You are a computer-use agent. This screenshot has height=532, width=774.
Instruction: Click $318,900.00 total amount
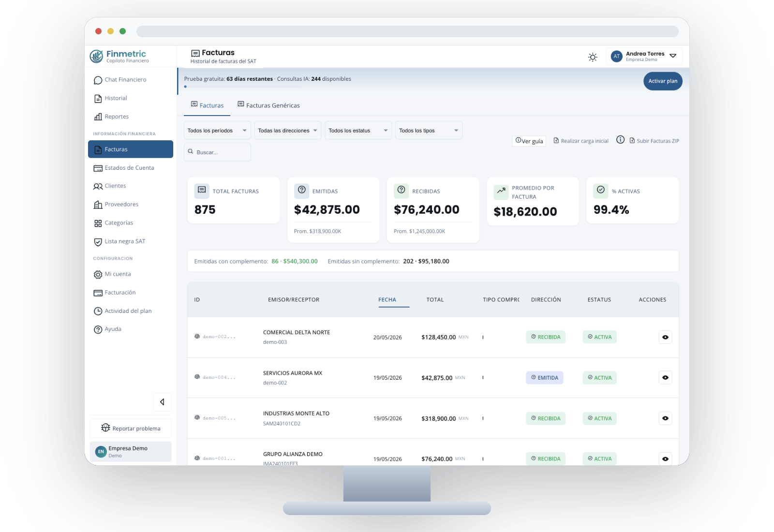click(x=438, y=418)
